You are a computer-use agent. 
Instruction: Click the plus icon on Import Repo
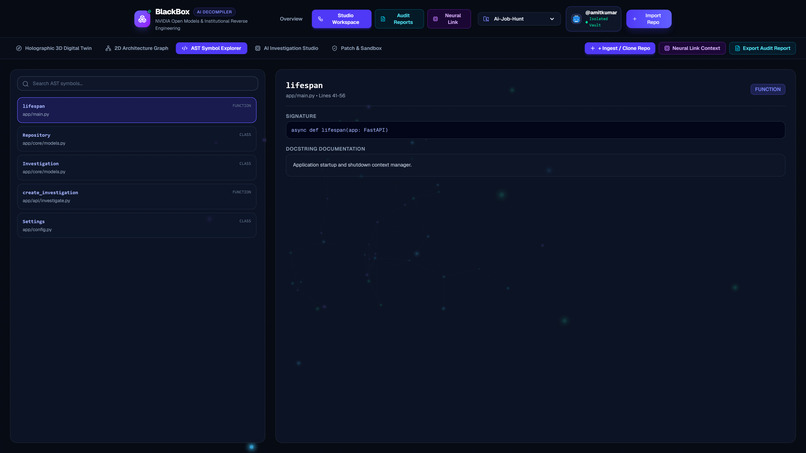(635, 19)
